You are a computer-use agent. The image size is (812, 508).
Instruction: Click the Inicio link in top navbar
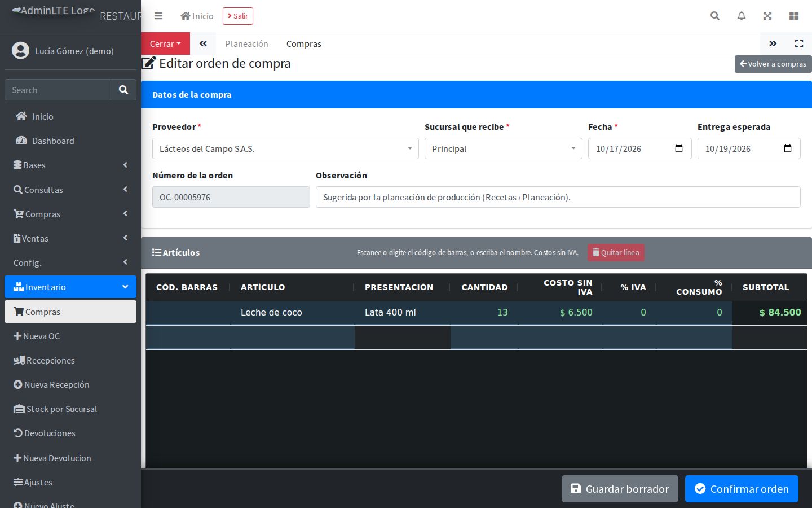[197, 16]
